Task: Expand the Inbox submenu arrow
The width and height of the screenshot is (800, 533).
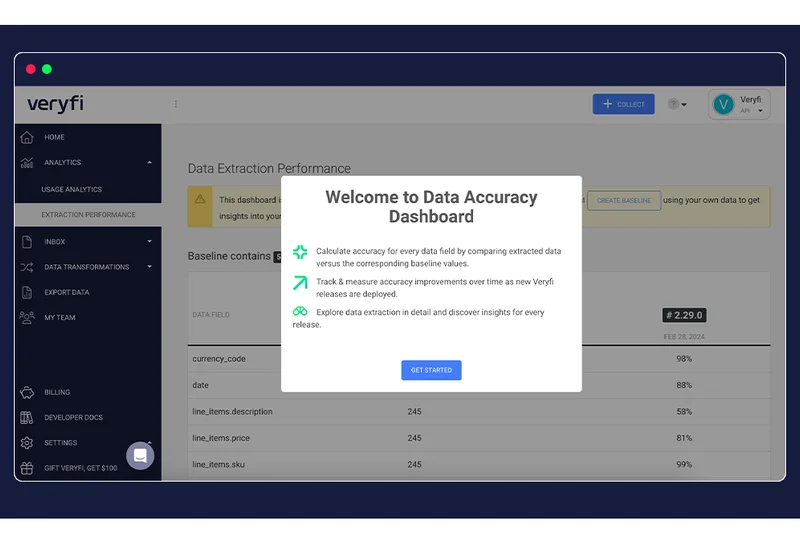Action: pyautogui.click(x=149, y=242)
